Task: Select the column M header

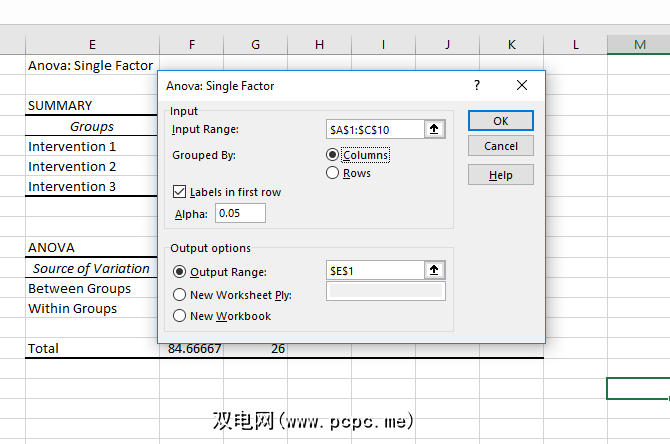Action: (639, 44)
